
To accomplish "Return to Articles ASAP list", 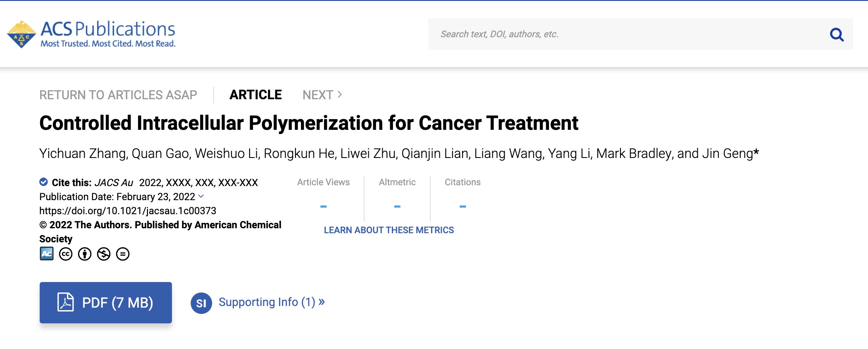I will [x=118, y=95].
